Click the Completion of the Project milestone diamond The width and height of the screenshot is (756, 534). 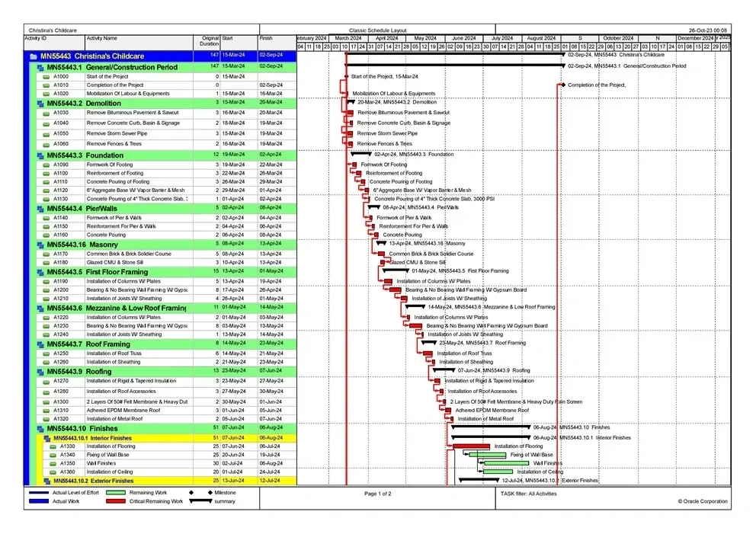tap(563, 85)
